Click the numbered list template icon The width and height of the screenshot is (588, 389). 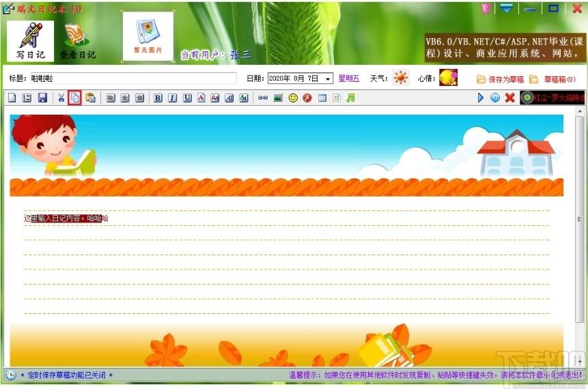(x=27, y=98)
